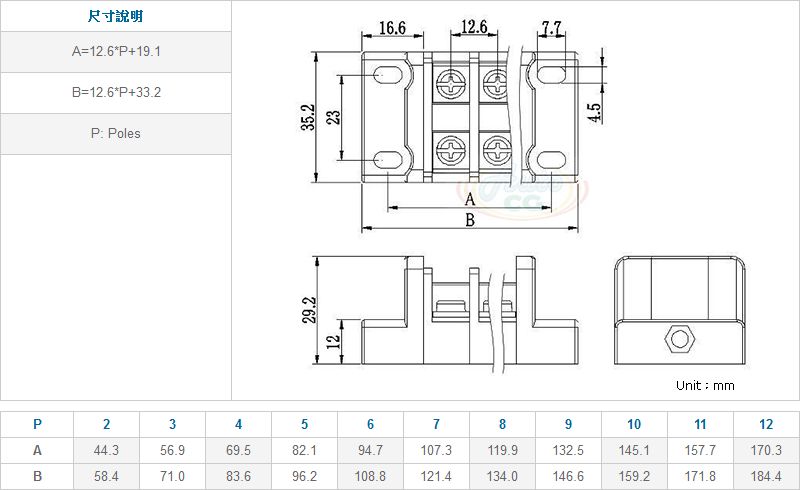Click the 29.2 dimension on the side view
This screenshot has height=490, width=800.
[x=309, y=310]
